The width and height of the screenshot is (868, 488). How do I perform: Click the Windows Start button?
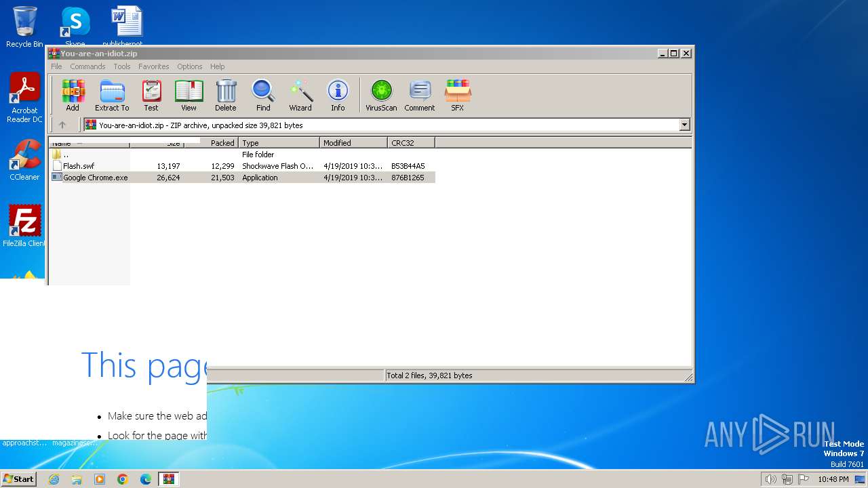[x=18, y=479]
